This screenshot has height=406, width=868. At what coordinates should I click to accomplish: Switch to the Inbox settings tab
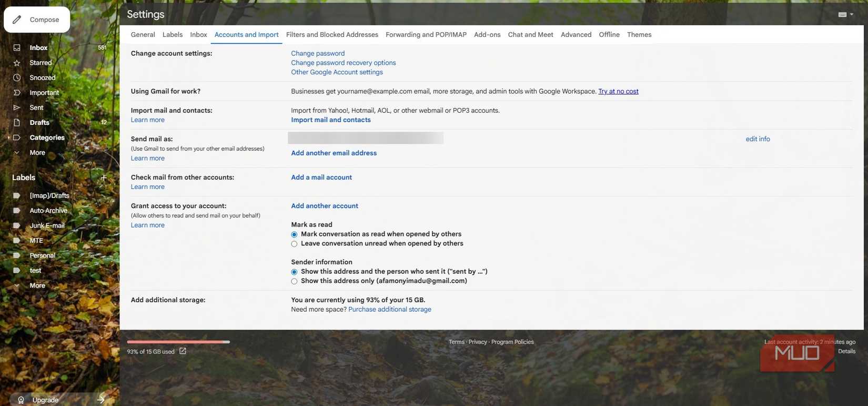point(198,35)
